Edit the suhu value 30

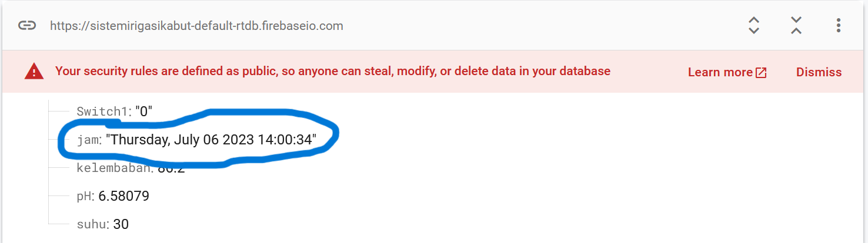tap(121, 224)
